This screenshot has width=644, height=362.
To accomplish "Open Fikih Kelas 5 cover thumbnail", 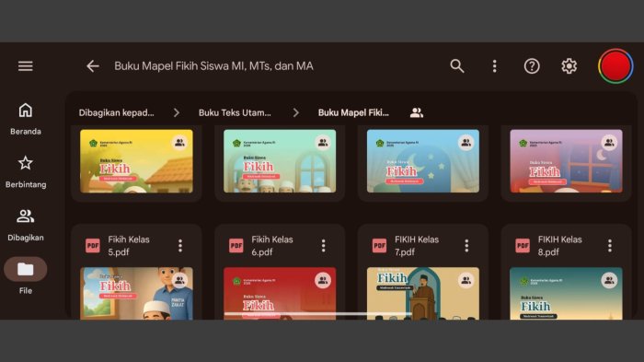I will coord(136,293).
